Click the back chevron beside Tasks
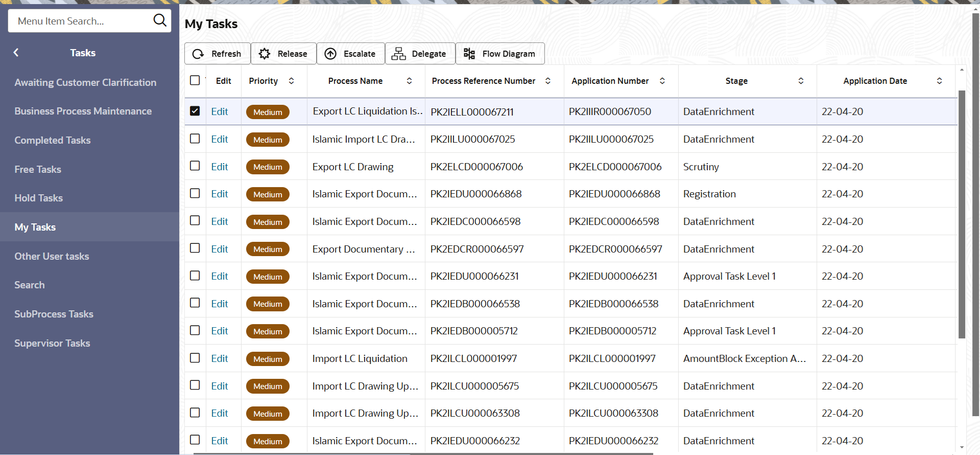Screen dimensions: 980x455 16,53
